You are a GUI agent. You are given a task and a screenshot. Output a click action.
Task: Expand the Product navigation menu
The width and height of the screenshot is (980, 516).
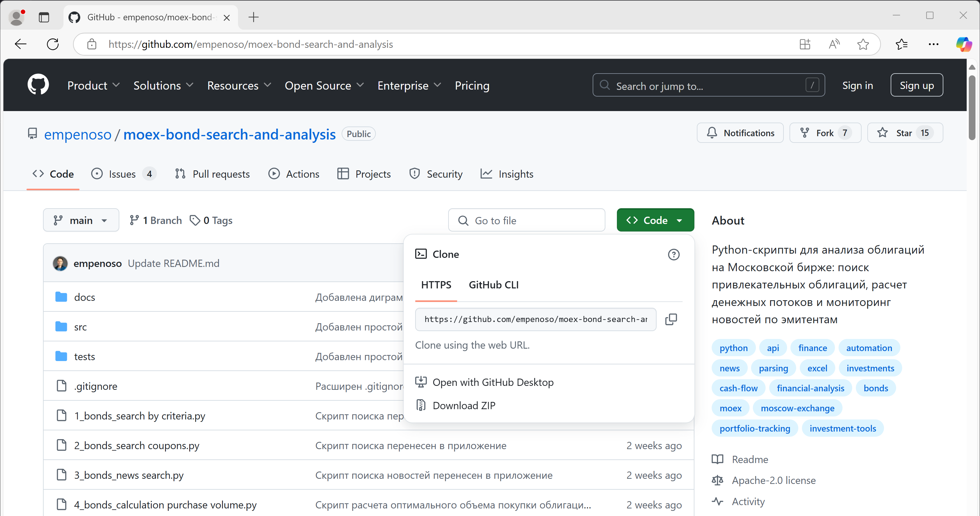(93, 85)
